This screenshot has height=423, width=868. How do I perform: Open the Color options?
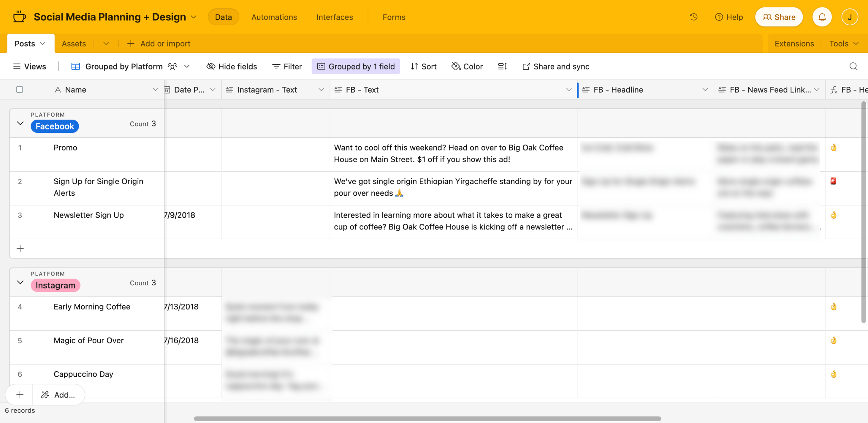467,66
